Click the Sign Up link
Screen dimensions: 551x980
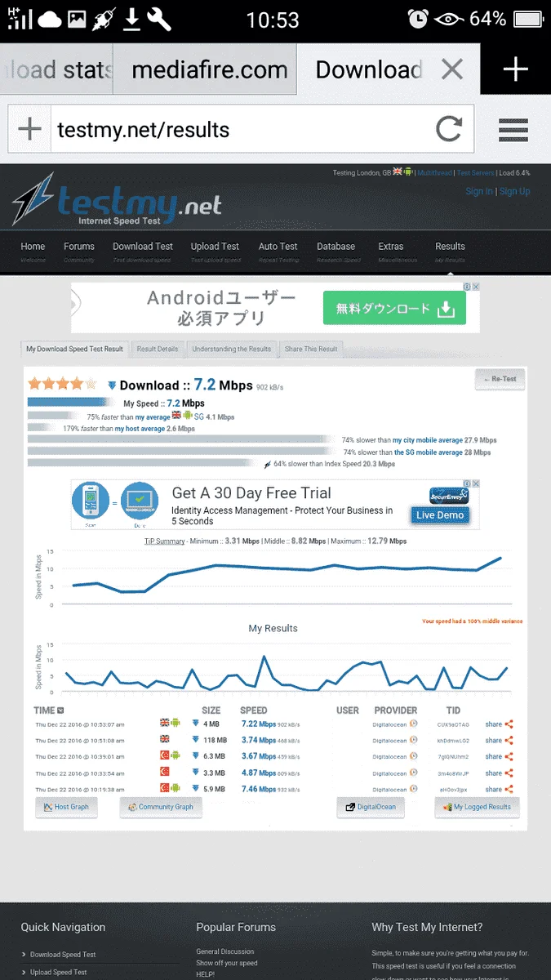pos(515,192)
